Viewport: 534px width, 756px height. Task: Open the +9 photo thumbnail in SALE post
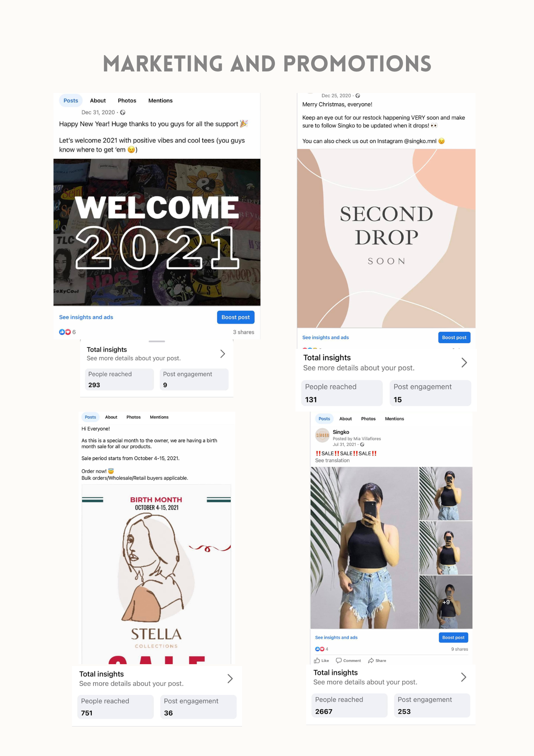point(446,602)
